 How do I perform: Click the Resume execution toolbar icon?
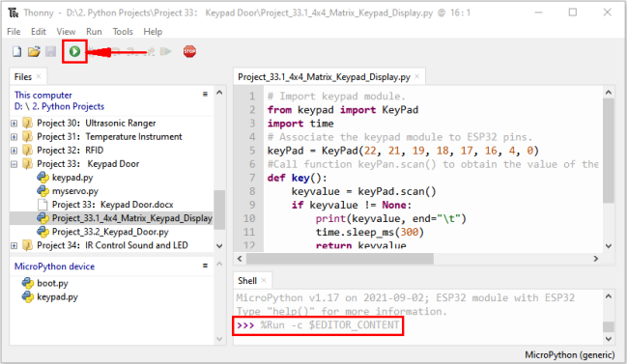[165, 52]
